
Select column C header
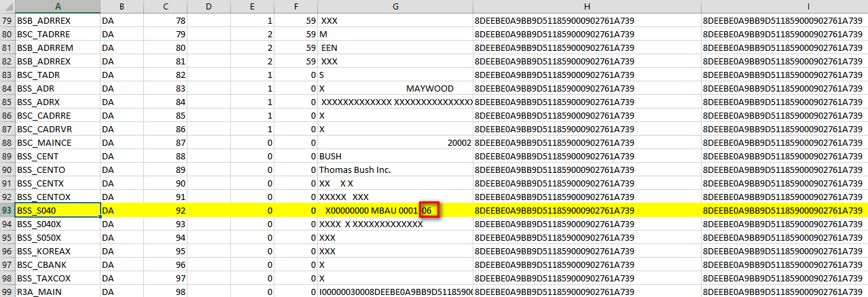coord(164,7)
